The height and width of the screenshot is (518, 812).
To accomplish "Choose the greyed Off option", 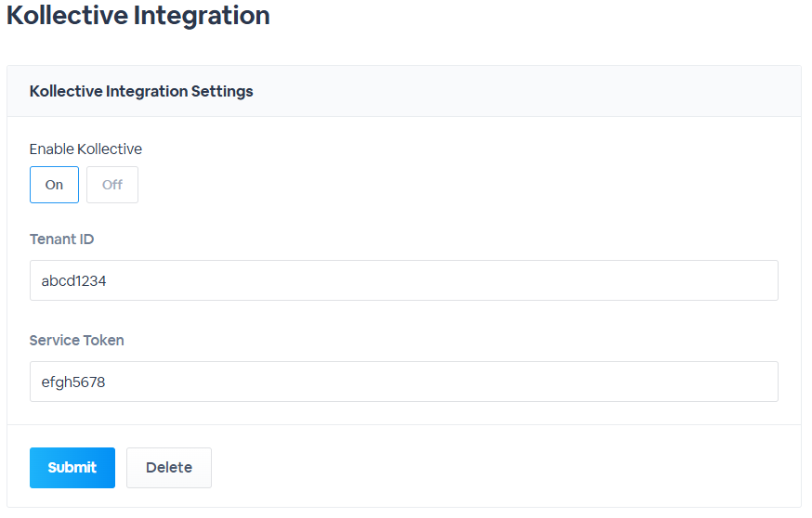I will click(112, 185).
